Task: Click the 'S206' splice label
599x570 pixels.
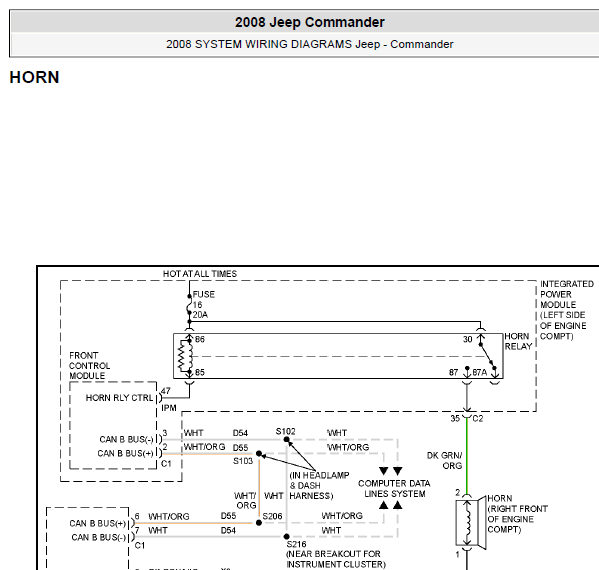Action: click(272, 516)
